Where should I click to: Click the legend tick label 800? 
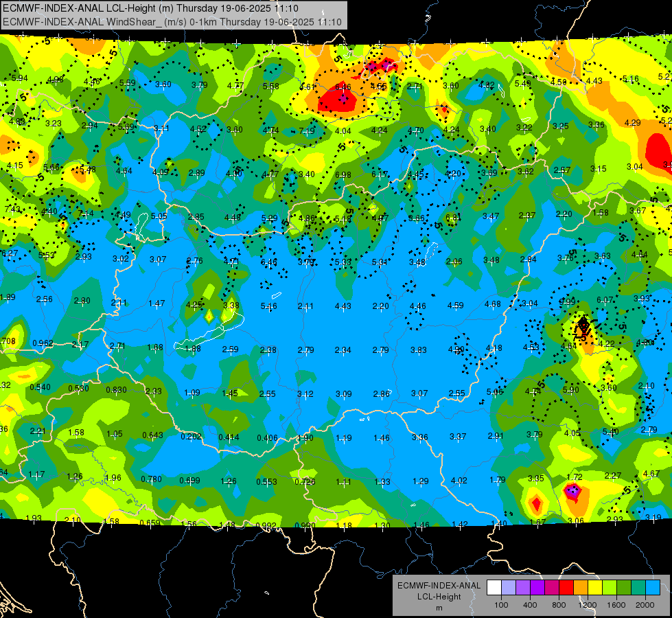pyautogui.click(x=559, y=605)
